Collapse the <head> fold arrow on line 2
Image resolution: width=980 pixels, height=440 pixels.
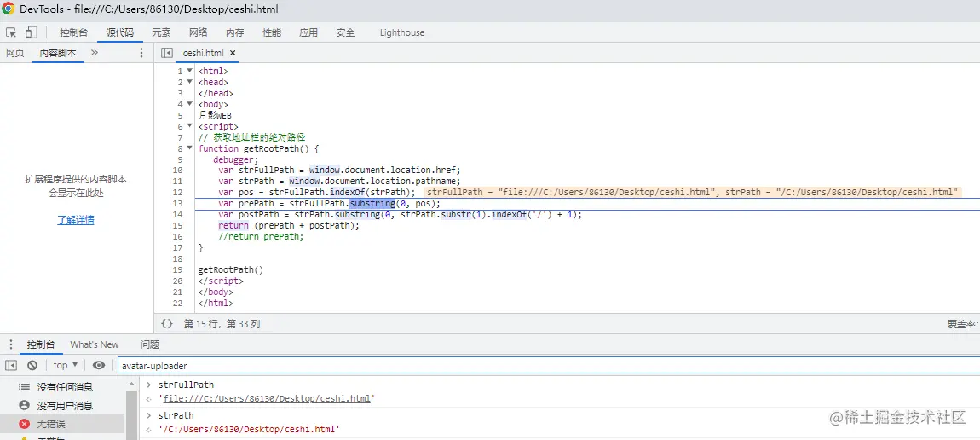[x=189, y=82]
